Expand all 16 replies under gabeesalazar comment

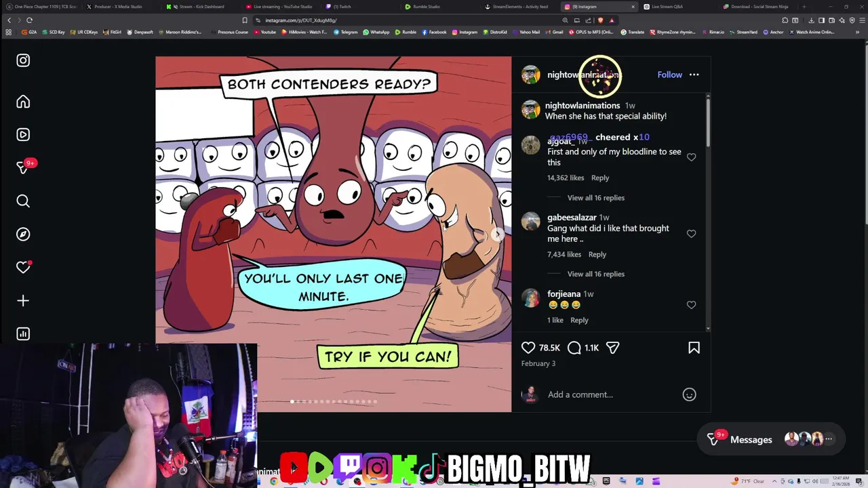[x=596, y=274]
